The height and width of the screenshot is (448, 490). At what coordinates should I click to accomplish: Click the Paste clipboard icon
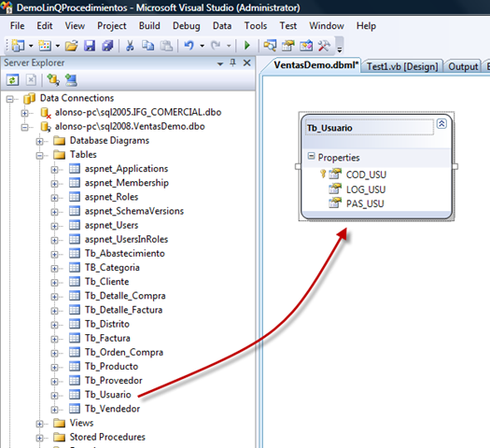166,46
